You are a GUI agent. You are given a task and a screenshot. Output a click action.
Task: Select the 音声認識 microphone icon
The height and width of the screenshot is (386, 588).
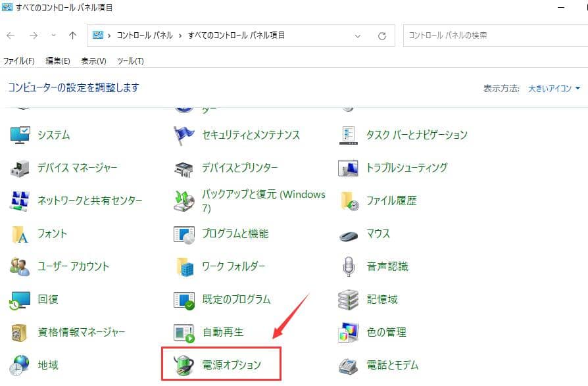point(348,266)
